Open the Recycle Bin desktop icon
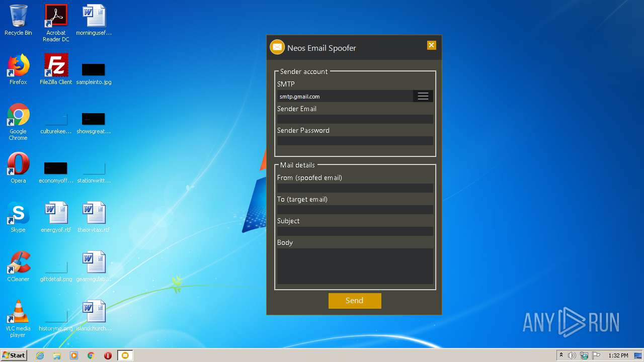The width and height of the screenshot is (644, 362). pos(18,20)
